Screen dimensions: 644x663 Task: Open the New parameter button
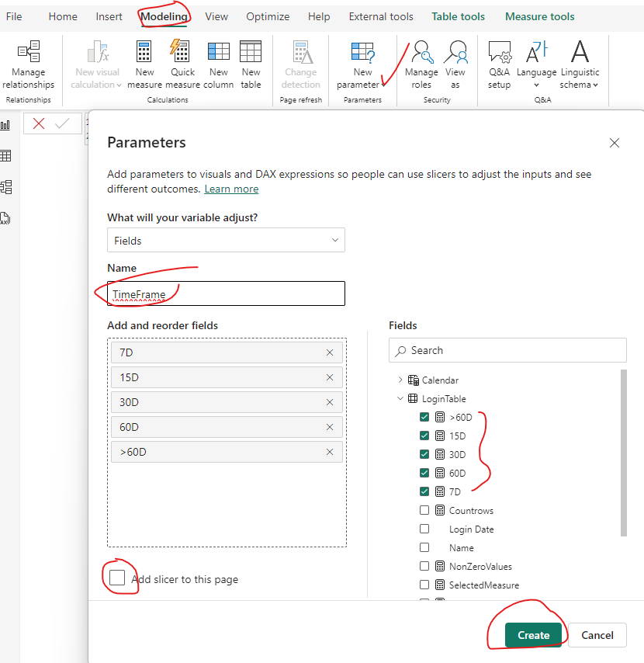point(362,64)
